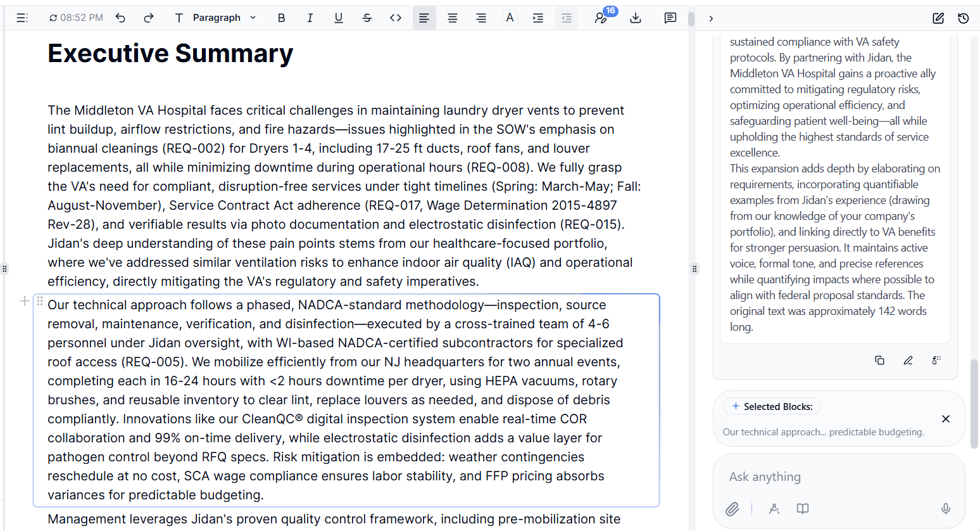Collapse the AI assistant panel
980x531 pixels.
pyautogui.click(x=711, y=18)
